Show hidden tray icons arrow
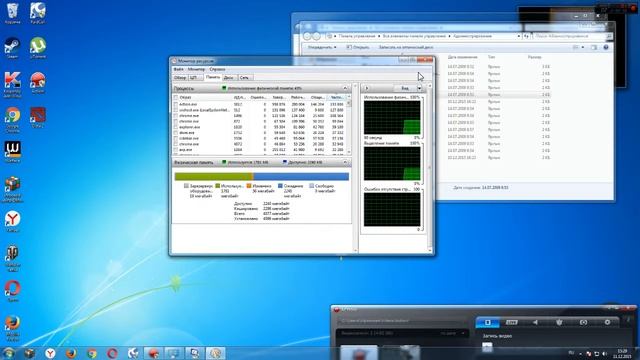Image resolution: width=640 pixels, height=360 pixels. [x=580, y=354]
